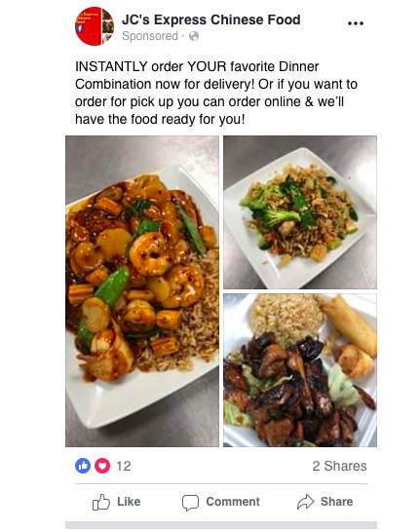The width and height of the screenshot is (420, 532).
Task: Click the Like thumbs-up outline icon
Action: (x=101, y=502)
